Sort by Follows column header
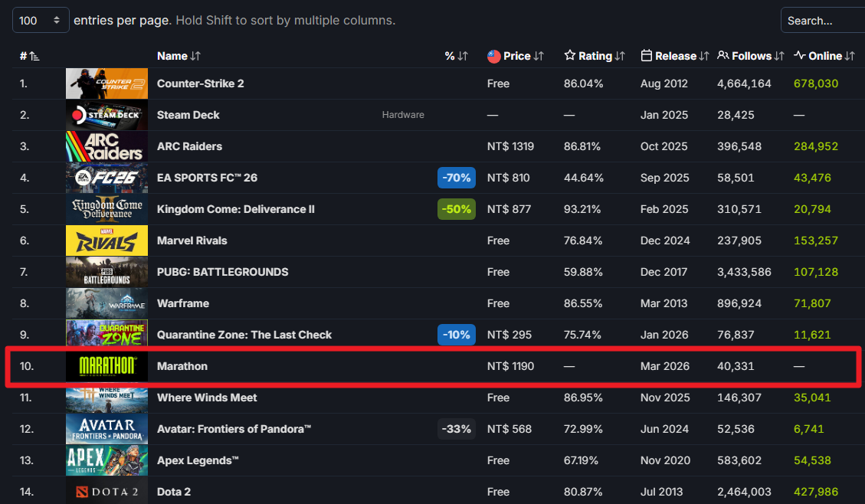Image resolution: width=865 pixels, height=504 pixels. click(751, 56)
